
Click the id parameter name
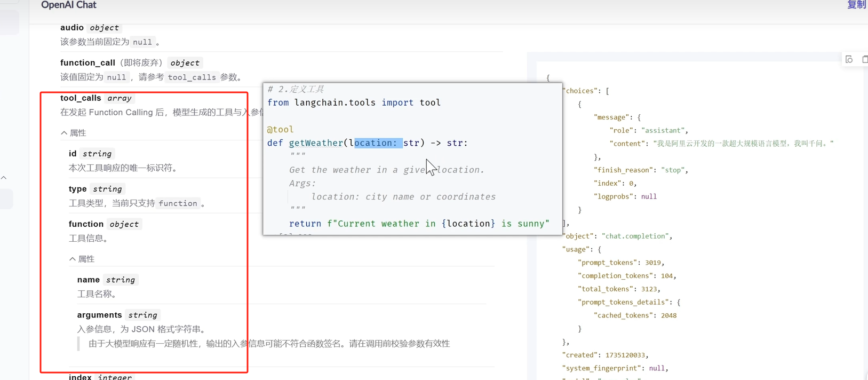(x=73, y=153)
